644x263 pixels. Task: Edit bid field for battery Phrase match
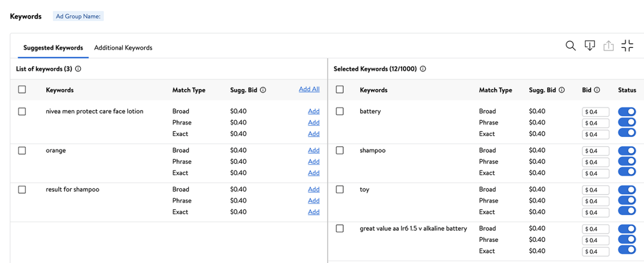click(596, 123)
